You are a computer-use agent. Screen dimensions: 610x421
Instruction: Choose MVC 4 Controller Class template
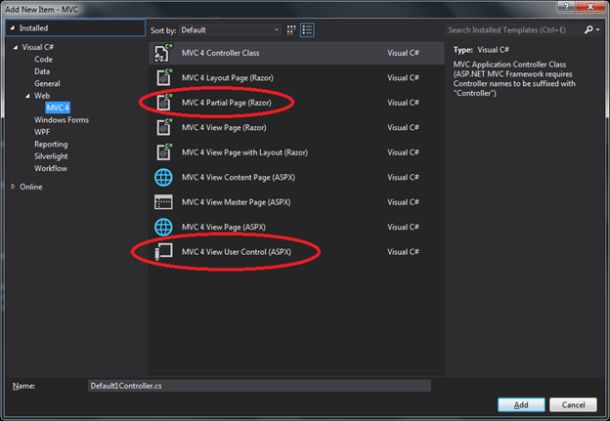[x=296, y=53]
